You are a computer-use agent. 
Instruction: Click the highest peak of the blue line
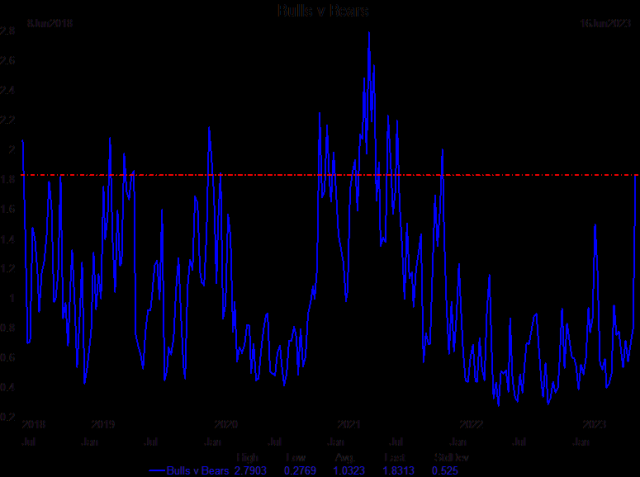(x=369, y=33)
